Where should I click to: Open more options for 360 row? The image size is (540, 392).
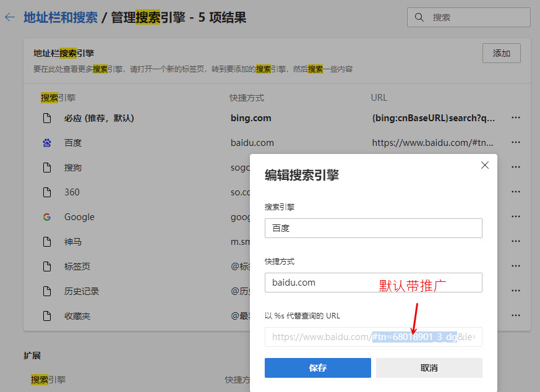tap(515, 192)
